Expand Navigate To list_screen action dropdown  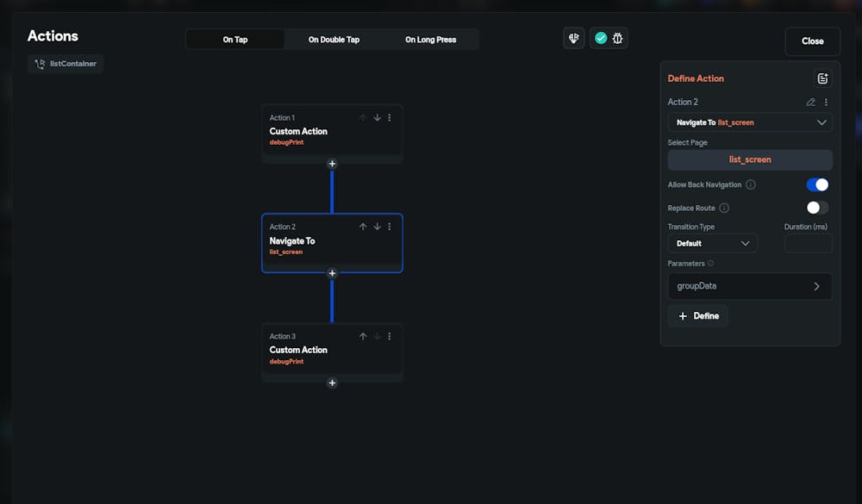[x=750, y=122]
